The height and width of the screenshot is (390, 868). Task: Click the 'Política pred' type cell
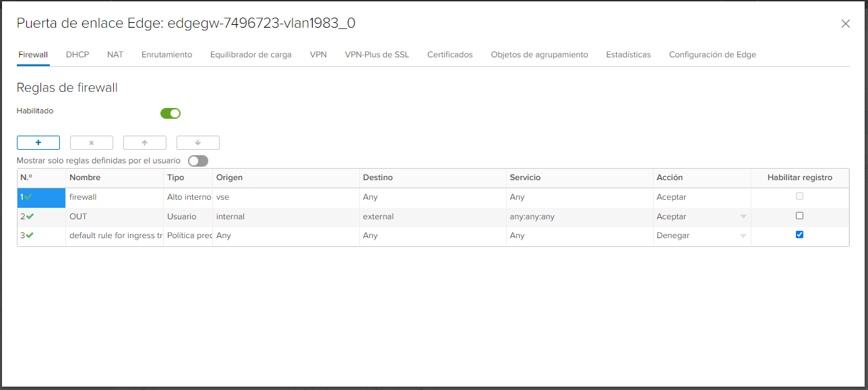188,235
